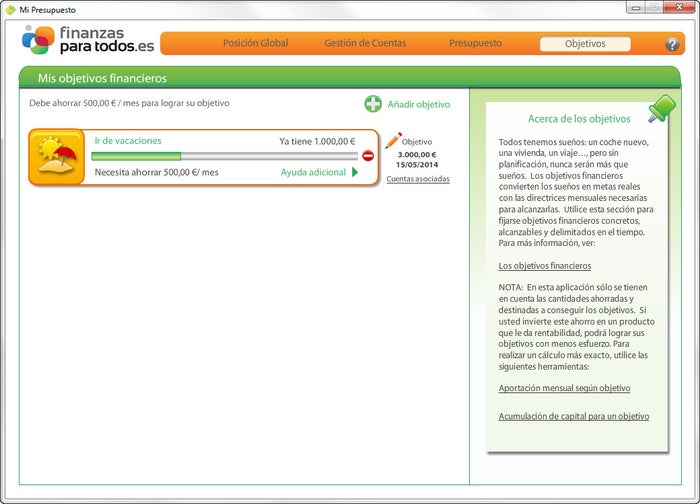700x504 pixels.
Task: Click the Debe ahorrar 500,00 € / mes message
Action: pyautogui.click(x=129, y=103)
